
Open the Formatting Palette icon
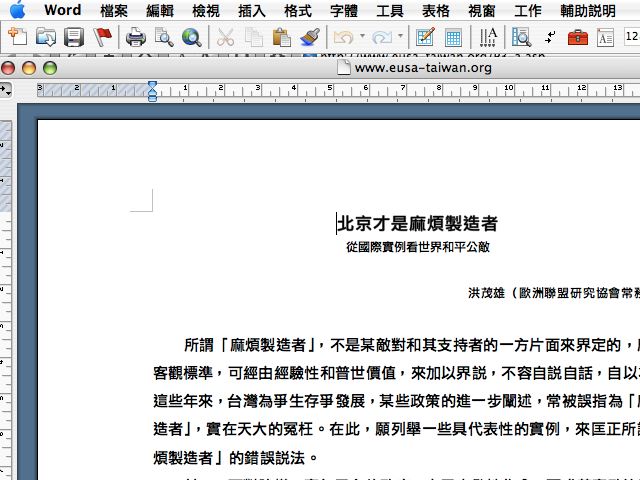pyautogui.click(x=605, y=38)
